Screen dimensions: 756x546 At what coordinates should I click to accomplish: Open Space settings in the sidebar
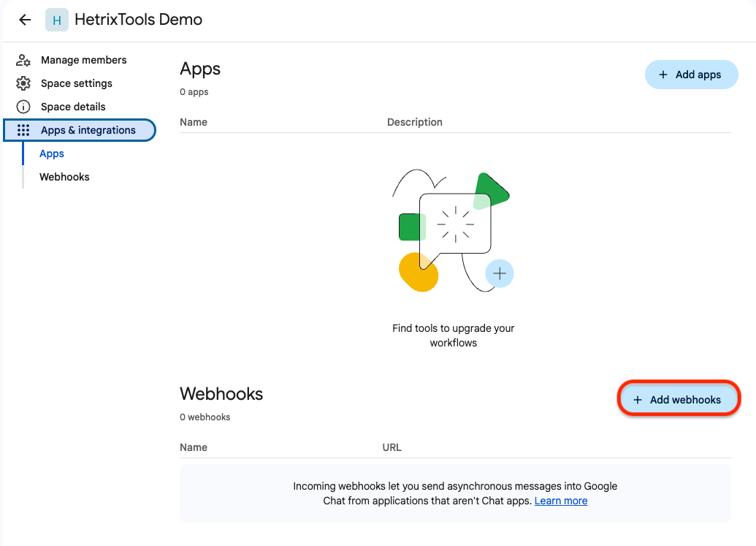tap(76, 83)
